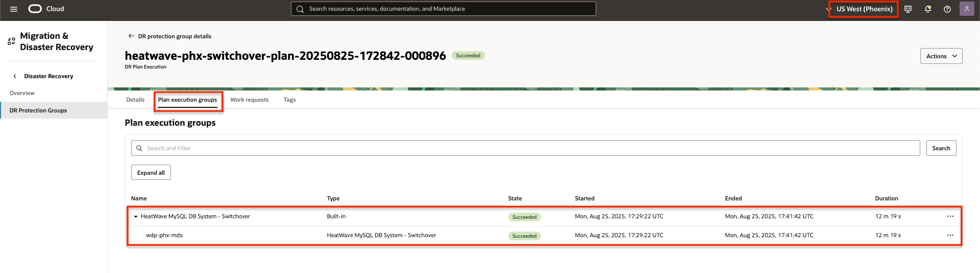Viewport: 980px width, 273px height.
Task: Open the help question mark icon
Action: [x=947, y=9]
